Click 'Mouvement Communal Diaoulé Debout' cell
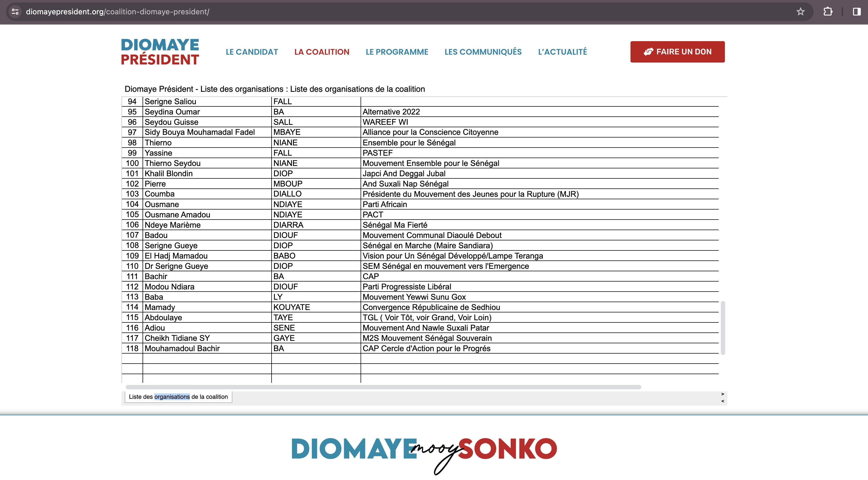Image resolution: width=868 pixels, height=480 pixels. [539, 235]
